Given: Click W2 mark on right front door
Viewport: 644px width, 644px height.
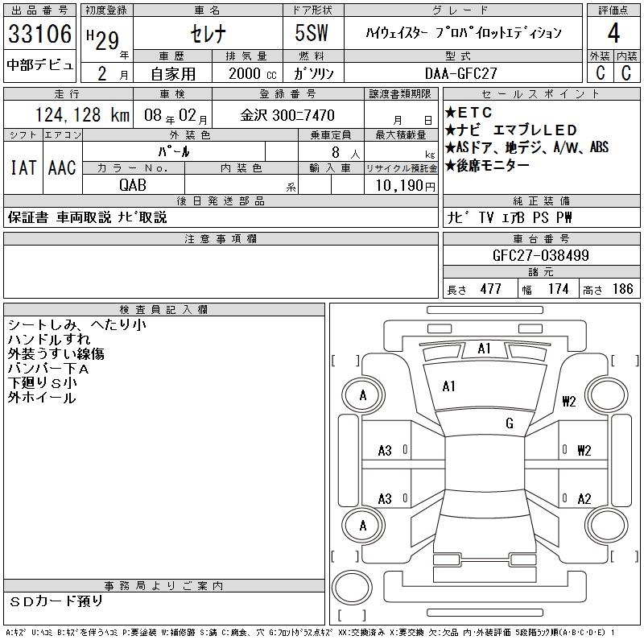Looking at the screenshot, I should click(584, 451).
